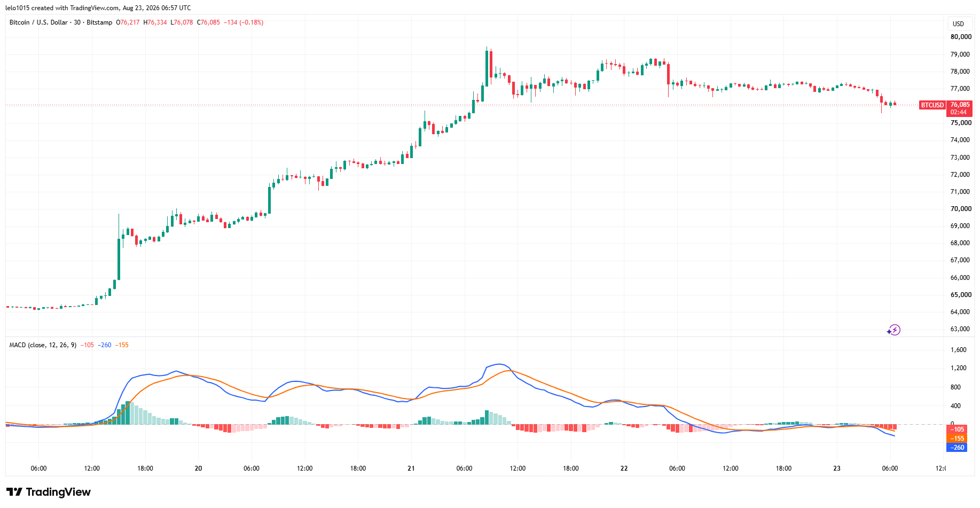Click the purple lightning bolt icon
The height and width of the screenshot is (508, 980).
pos(894,330)
